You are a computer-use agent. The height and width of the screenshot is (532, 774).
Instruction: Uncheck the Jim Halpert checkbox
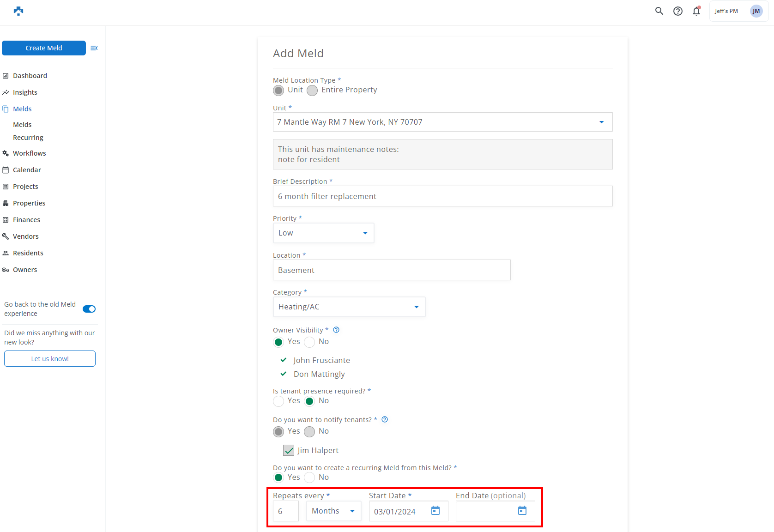pos(289,450)
